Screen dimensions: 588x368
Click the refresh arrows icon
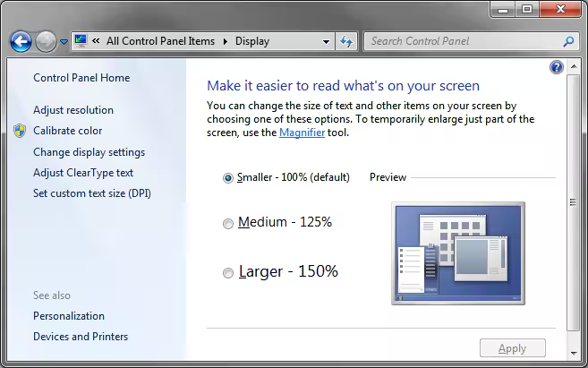(x=346, y=41)
